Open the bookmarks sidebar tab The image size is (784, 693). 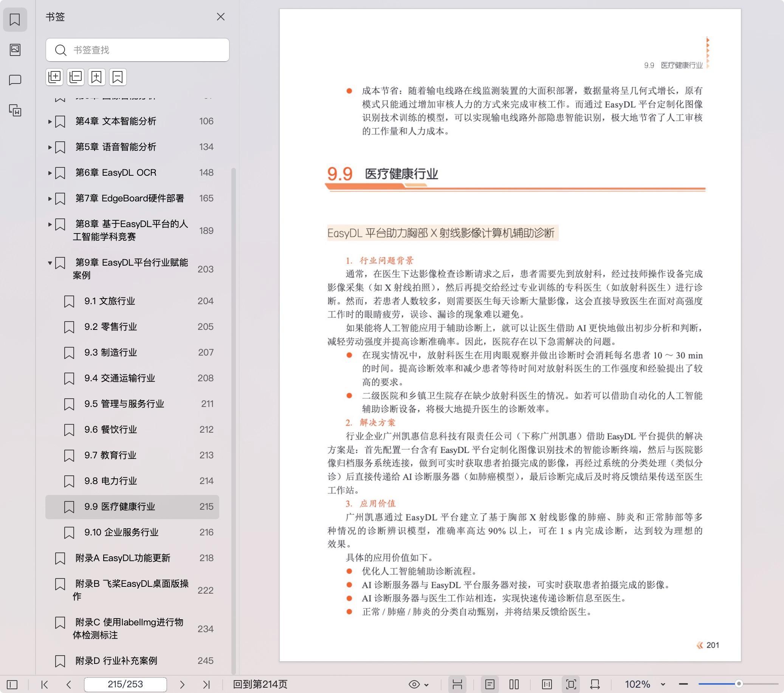15,20
